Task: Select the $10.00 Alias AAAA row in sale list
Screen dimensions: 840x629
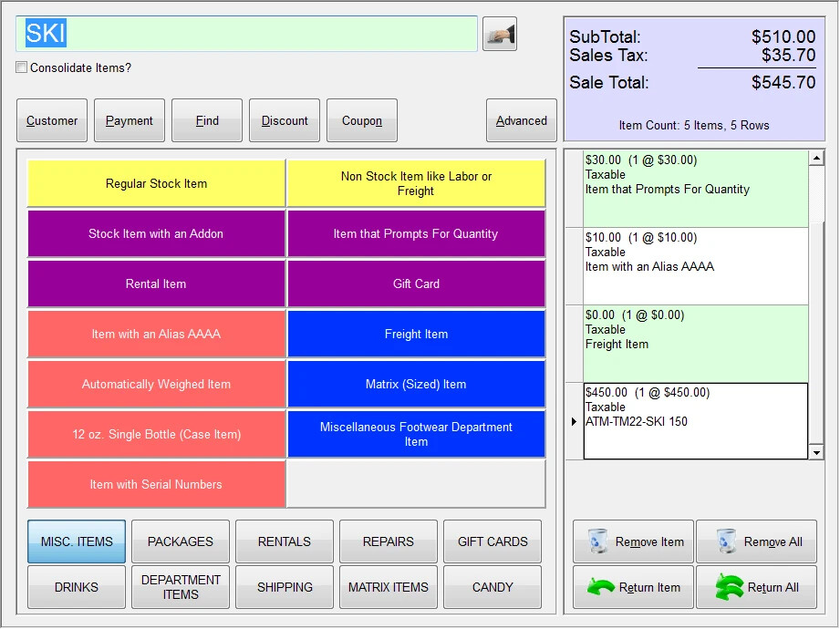Action: tap(695, 266)
